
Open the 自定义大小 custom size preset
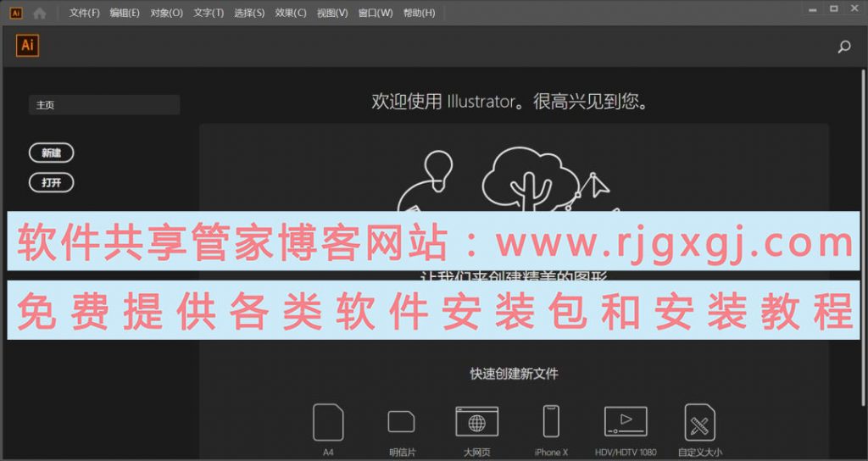pyautogui.click(x=699, y=422)
